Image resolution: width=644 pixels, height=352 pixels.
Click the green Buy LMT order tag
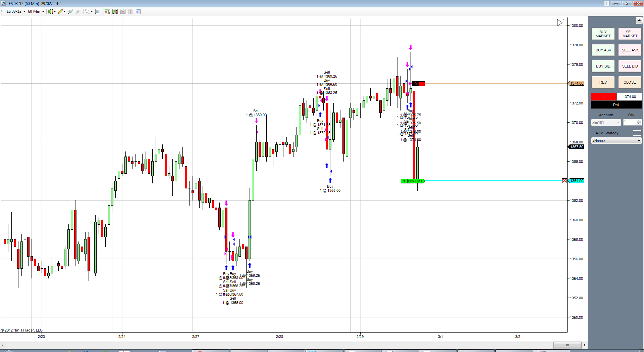413,181
